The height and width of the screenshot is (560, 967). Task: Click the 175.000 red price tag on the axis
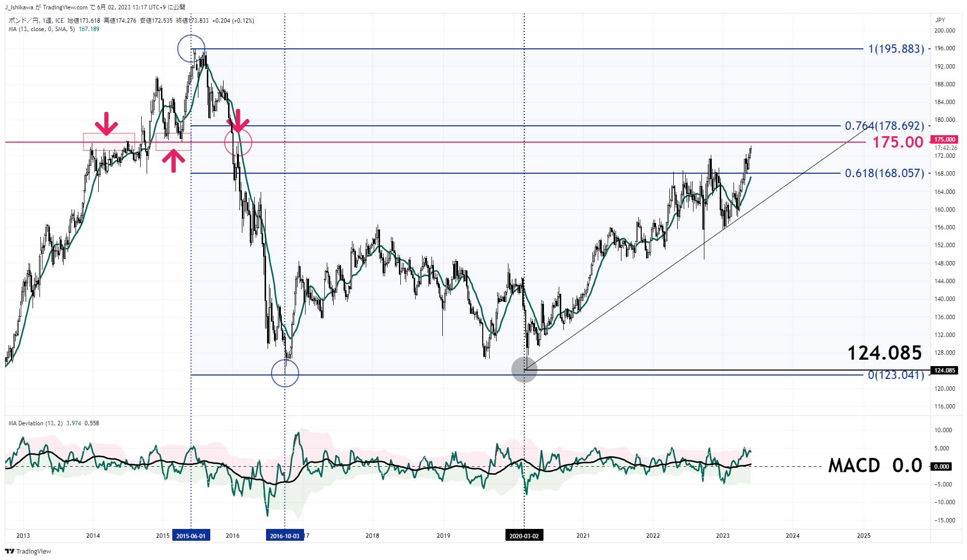click(x=944, y=140)
